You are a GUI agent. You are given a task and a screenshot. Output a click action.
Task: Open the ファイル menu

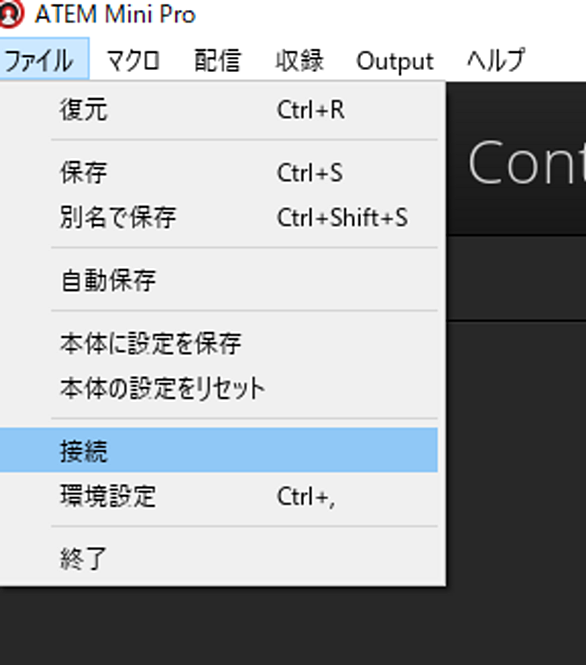[x=44, y=59]
